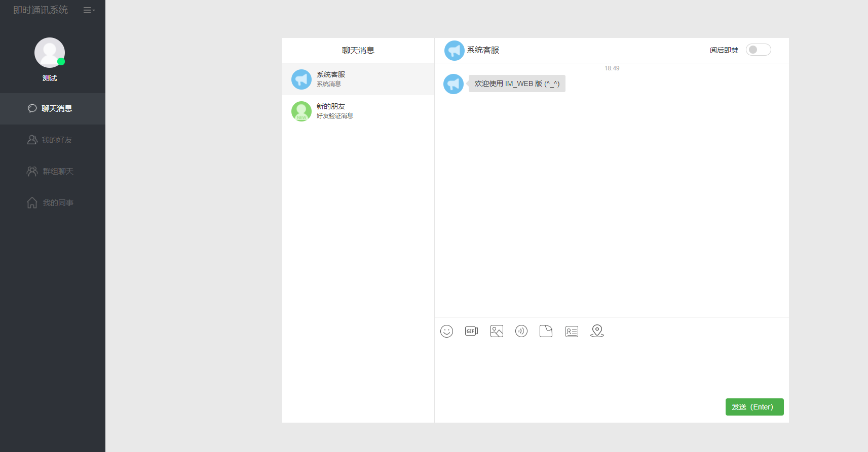Click the 系统客服 megaphone avatar in chat header
868x452 pixels.
[x=455, y=51]
